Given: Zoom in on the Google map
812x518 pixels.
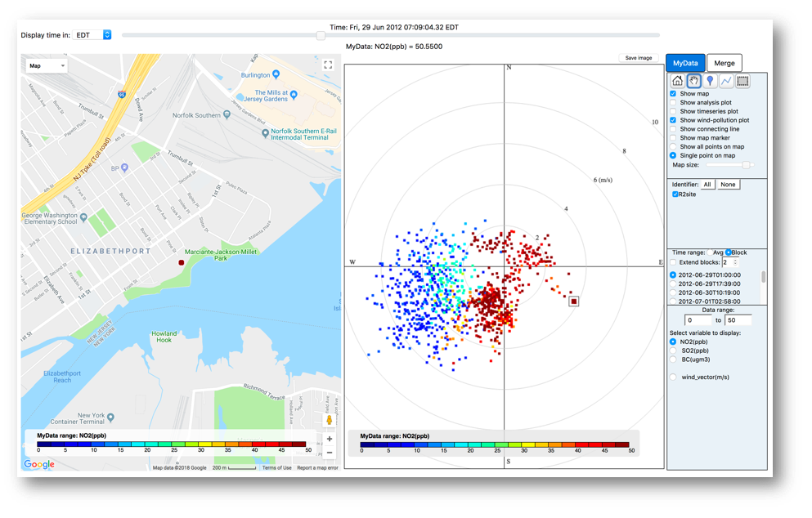Looking at the screenshot, I should 330,439.
